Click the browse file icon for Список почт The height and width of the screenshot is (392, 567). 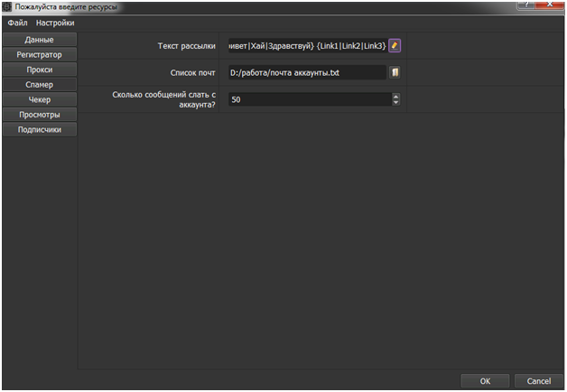[x=395, y=72]
